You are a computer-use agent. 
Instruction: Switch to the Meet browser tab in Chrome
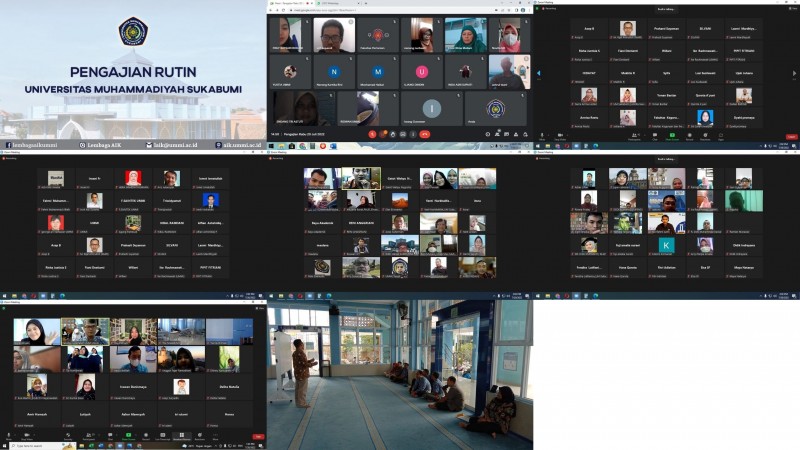pos(292,3)
